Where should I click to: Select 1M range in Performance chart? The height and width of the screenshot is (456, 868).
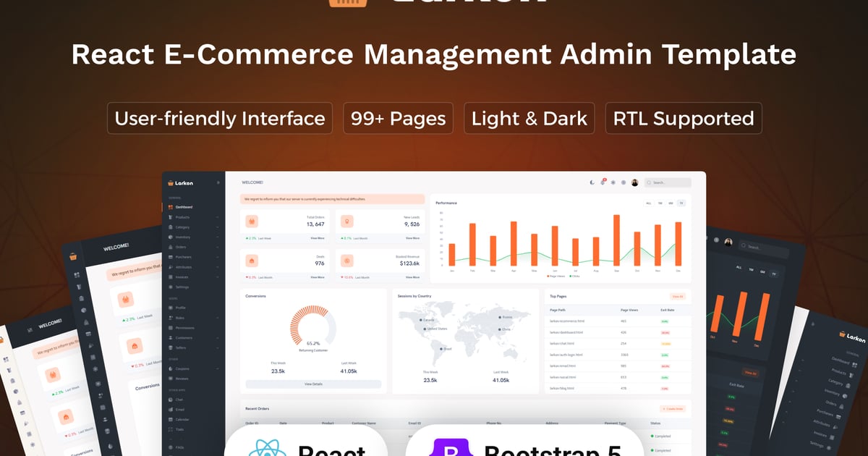(660, 203)
